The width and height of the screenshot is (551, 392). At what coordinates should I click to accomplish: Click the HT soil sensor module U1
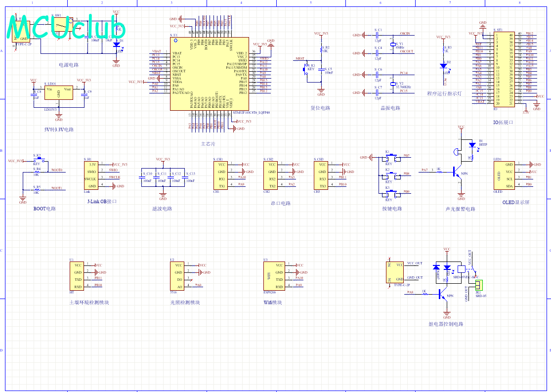pos(77,276)
